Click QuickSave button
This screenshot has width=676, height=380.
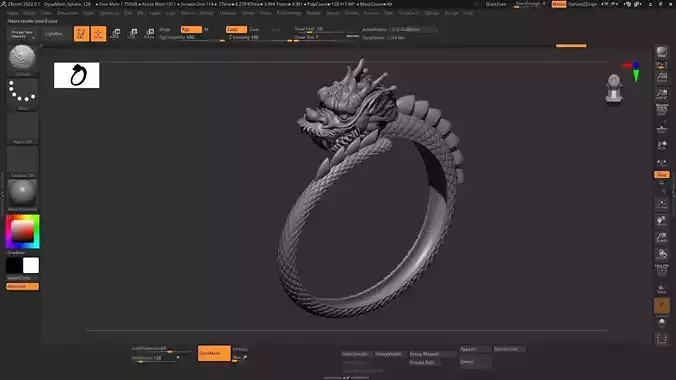click(496, 4)
